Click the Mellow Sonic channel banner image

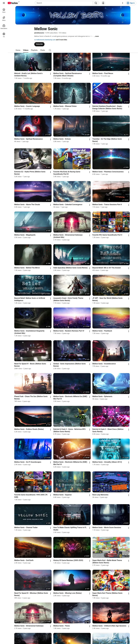(73, 15)
